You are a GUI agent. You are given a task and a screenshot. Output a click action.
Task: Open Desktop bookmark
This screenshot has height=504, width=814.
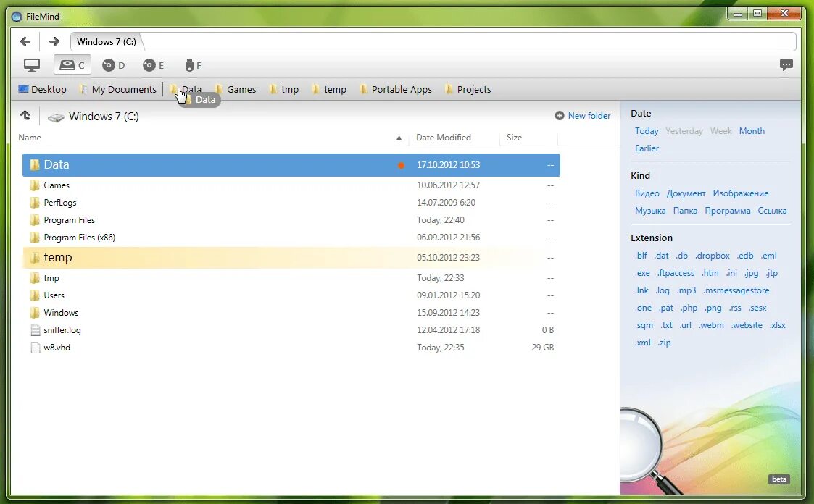coord(43,89)
